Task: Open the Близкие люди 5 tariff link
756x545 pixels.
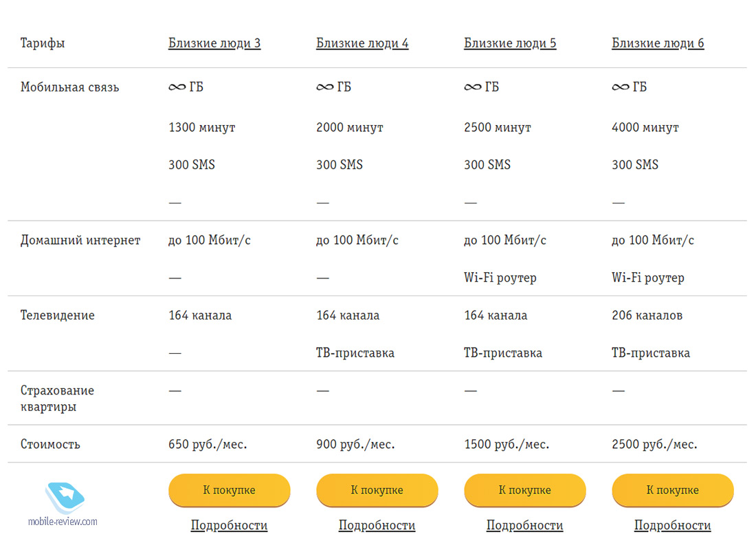Action: [510, 43]
